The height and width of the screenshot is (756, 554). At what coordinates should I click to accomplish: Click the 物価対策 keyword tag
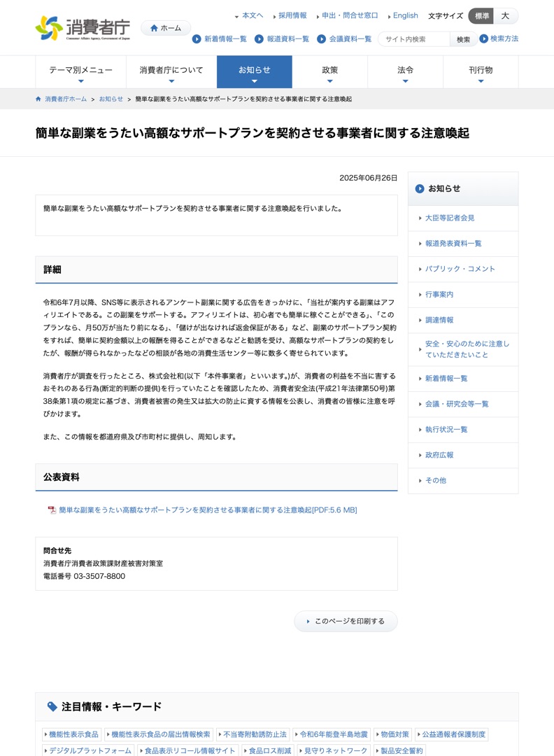[392, 734]
